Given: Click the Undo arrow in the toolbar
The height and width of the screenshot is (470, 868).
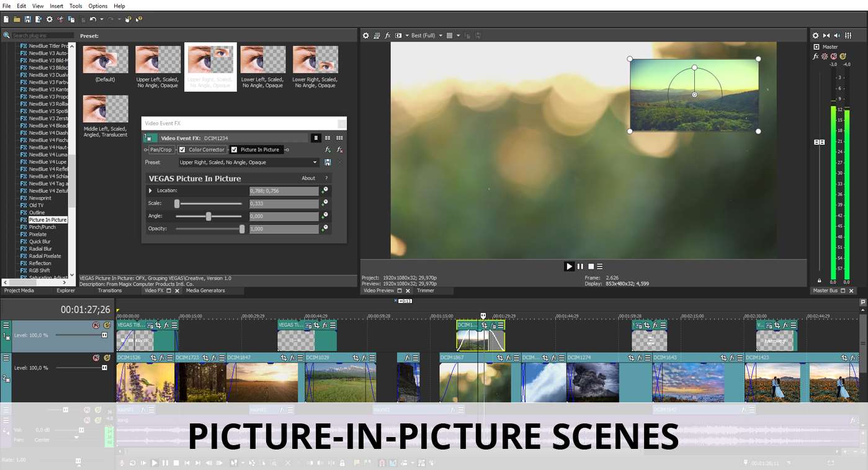Looking at the screenshot, I should point(92,19).
